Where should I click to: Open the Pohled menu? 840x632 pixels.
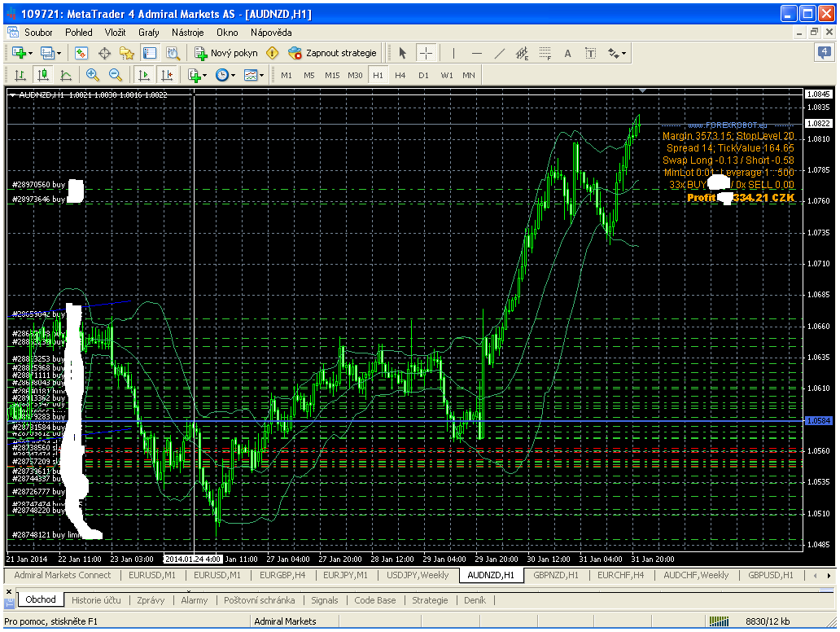79,32
